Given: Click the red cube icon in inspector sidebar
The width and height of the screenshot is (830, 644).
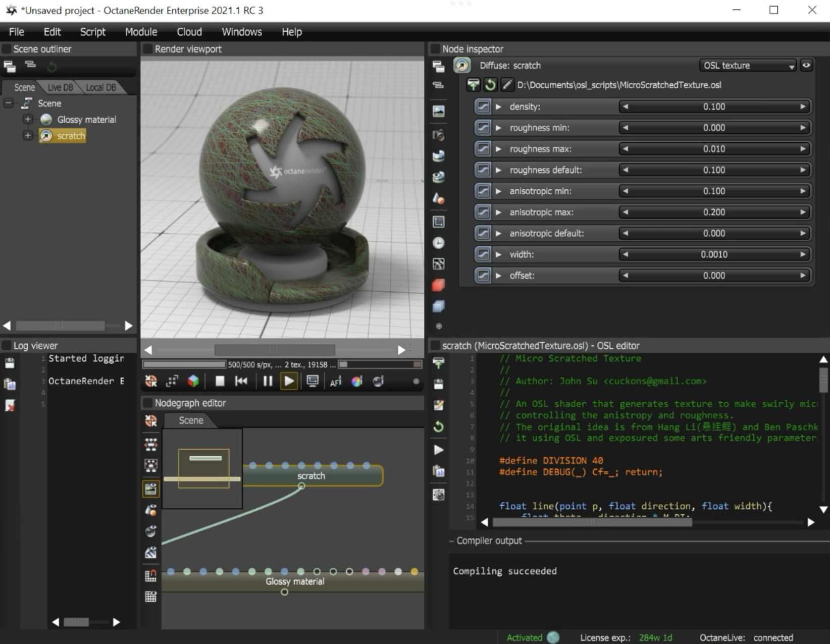Looking at the screenshot, I should 438,285.
